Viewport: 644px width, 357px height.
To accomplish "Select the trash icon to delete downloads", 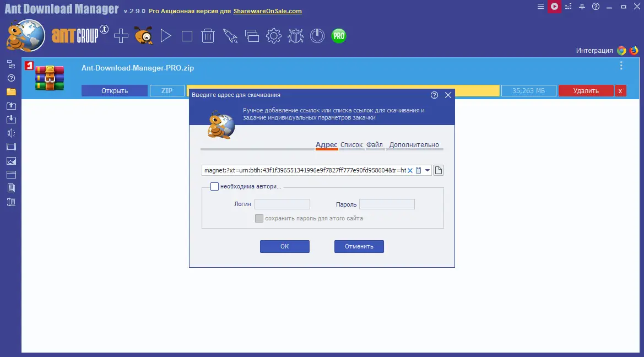I will pyautogui.click(x=208, y=35).
